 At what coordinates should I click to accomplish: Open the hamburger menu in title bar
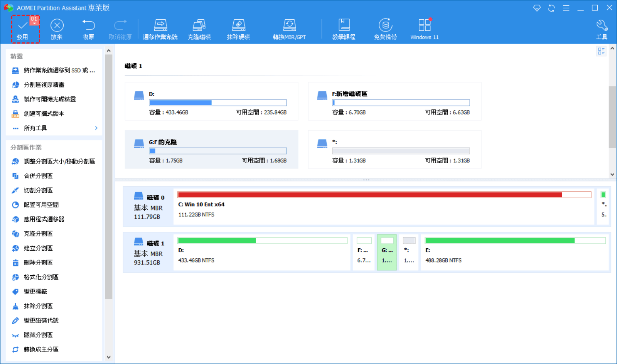[x=566, y=8]
